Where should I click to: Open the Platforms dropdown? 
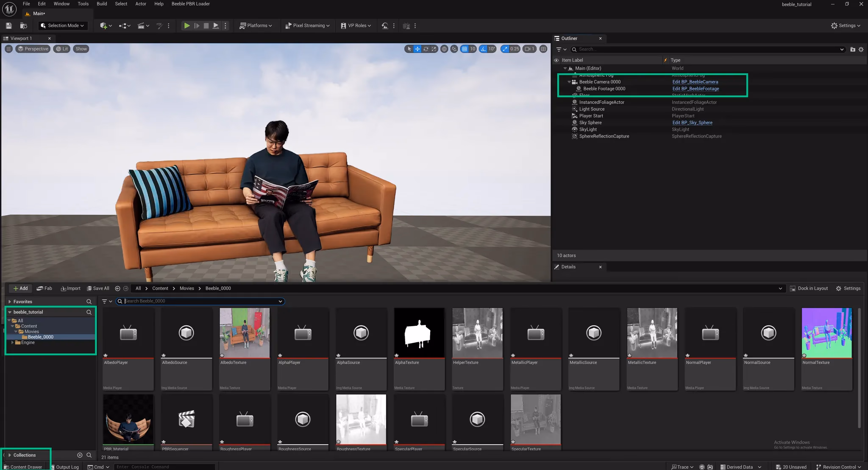coord(256,25)
